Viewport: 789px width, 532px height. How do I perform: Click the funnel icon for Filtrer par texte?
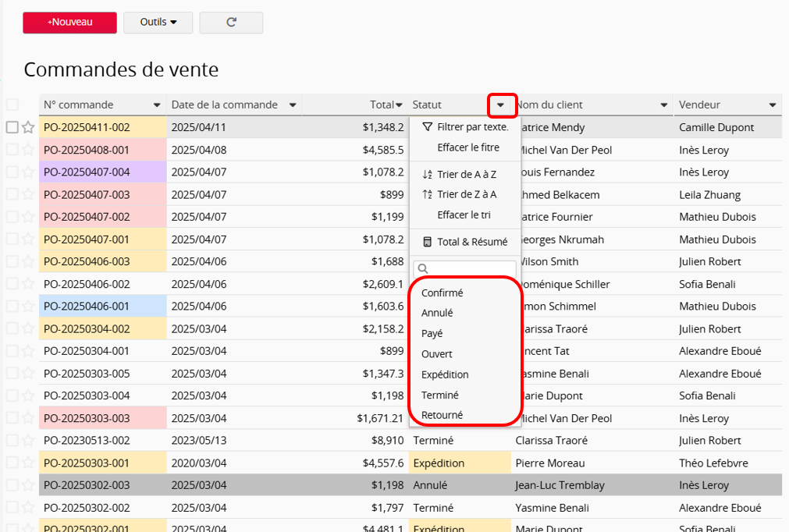[x=426, y=126]
